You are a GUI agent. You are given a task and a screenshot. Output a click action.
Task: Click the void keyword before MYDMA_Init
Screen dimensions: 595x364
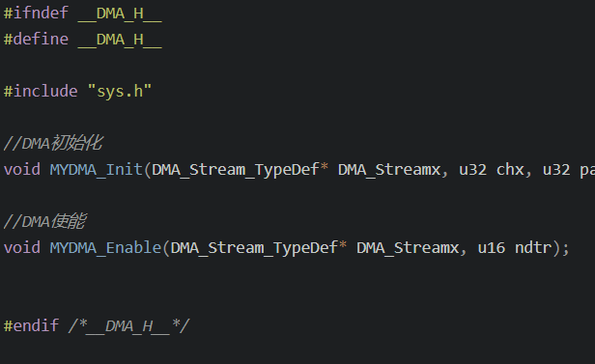pos(22,170)
